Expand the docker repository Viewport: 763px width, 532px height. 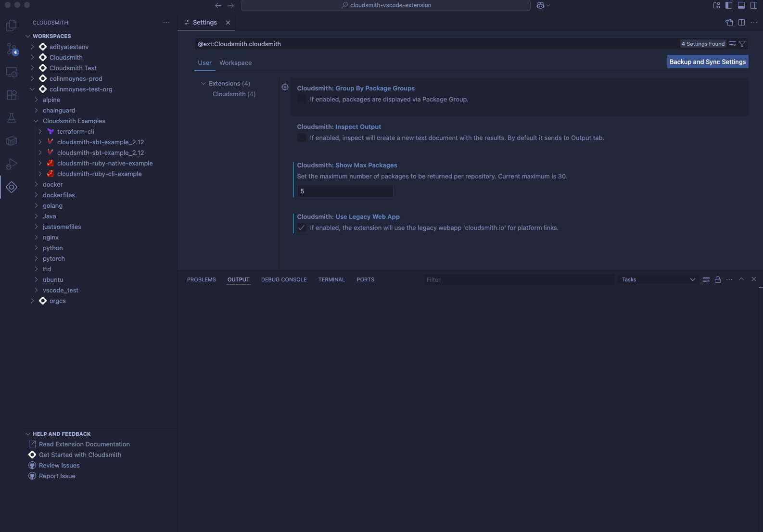(36, 184)
